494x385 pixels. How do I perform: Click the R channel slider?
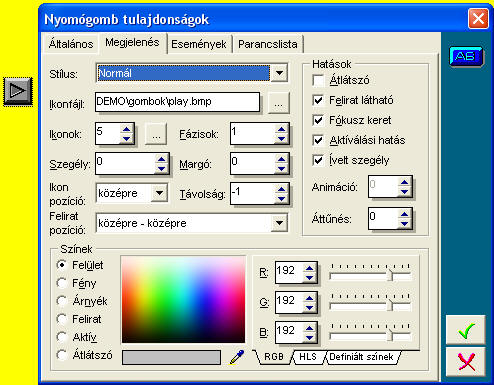[x=370, y=276]
